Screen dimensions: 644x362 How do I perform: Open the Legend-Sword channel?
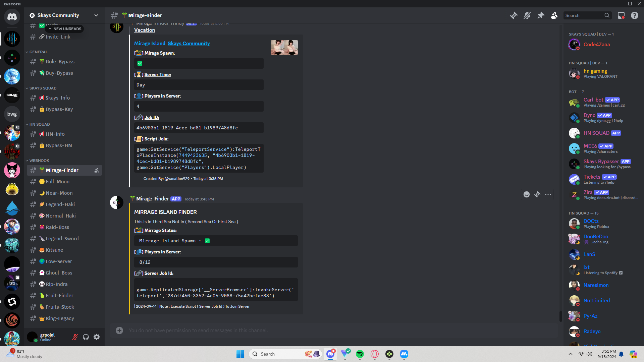click(x=64, y=239)
